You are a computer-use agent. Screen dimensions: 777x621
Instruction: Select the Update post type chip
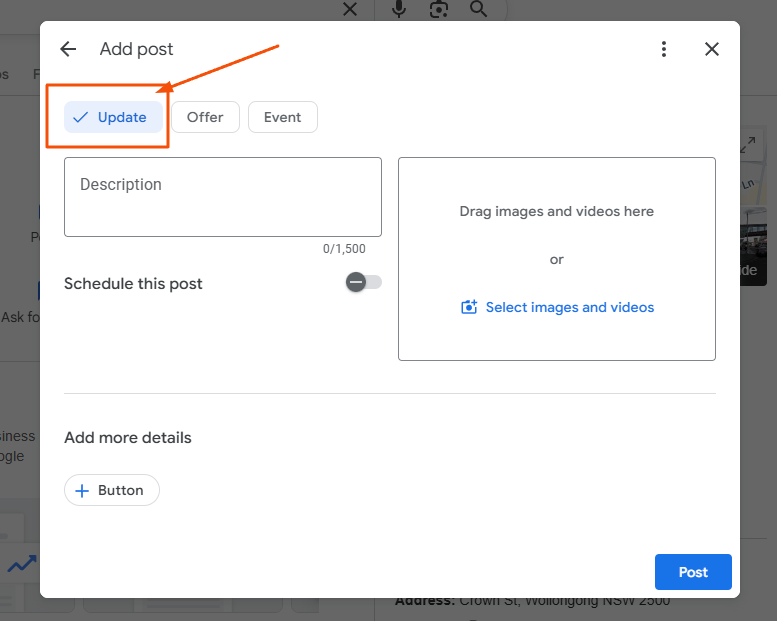point(113,117)
